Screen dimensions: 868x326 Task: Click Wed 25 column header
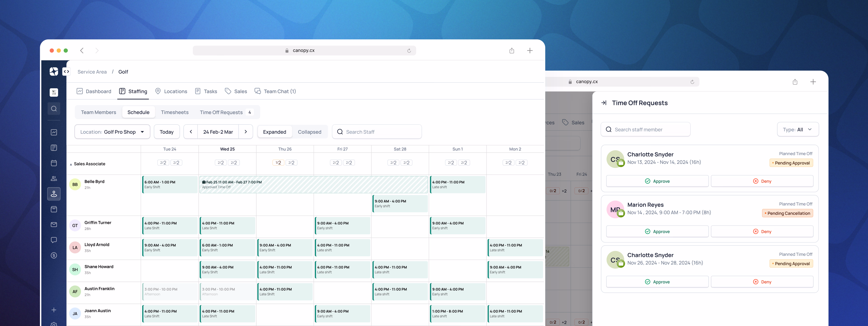(227, 149)
